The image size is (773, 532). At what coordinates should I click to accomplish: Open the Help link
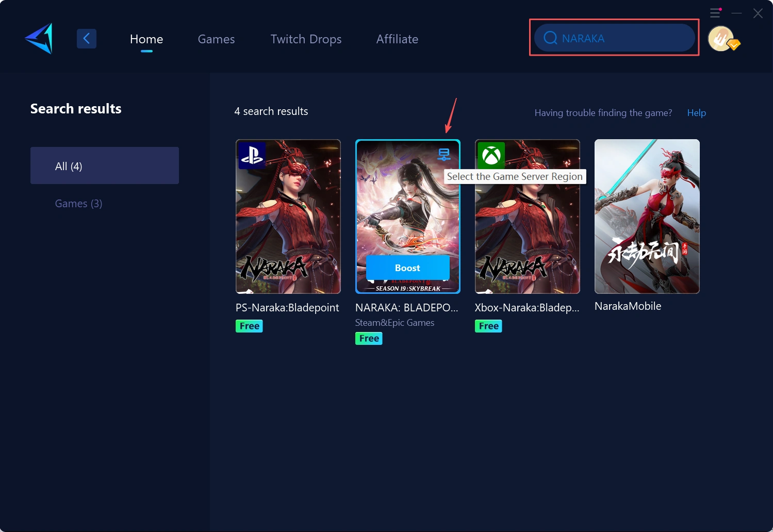pos(696,112)
